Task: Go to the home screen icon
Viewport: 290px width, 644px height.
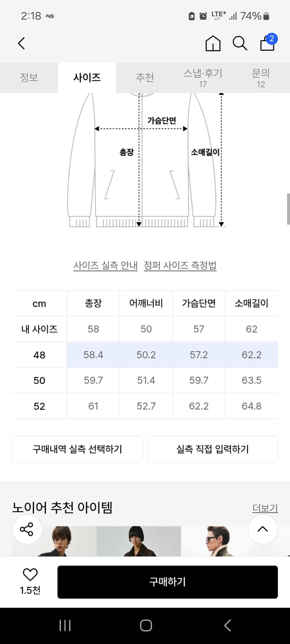Action: 213,43
